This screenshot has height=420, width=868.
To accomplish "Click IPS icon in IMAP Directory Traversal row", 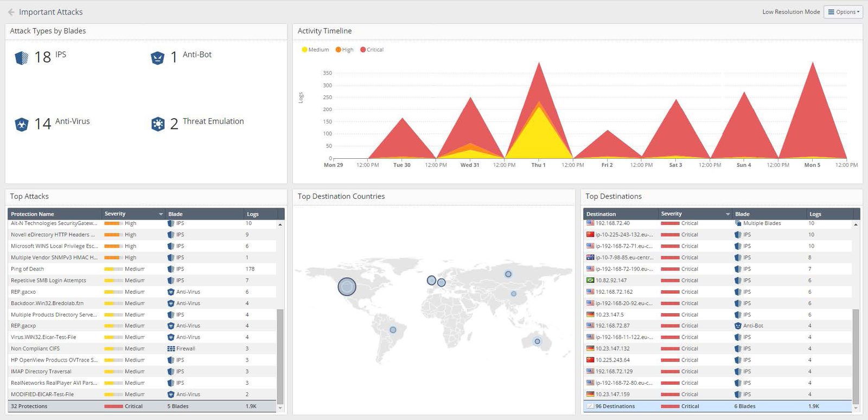I will tap(171, 371).
